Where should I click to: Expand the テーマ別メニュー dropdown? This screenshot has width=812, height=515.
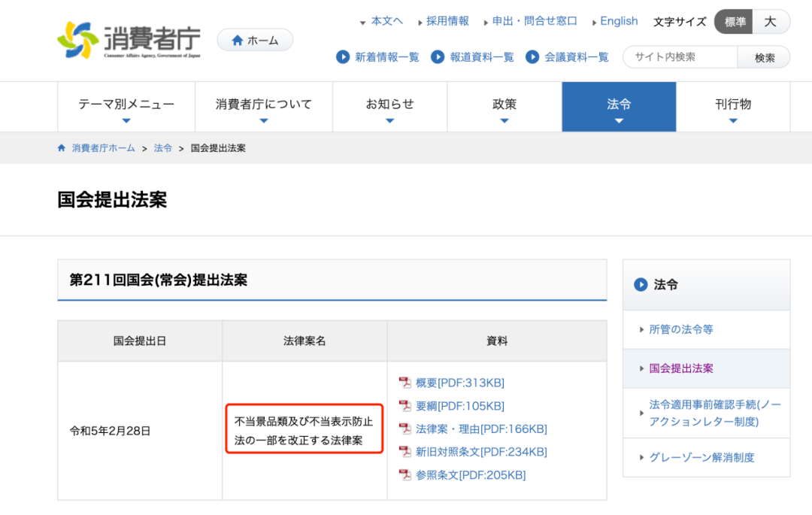click(x=126, y=106)
